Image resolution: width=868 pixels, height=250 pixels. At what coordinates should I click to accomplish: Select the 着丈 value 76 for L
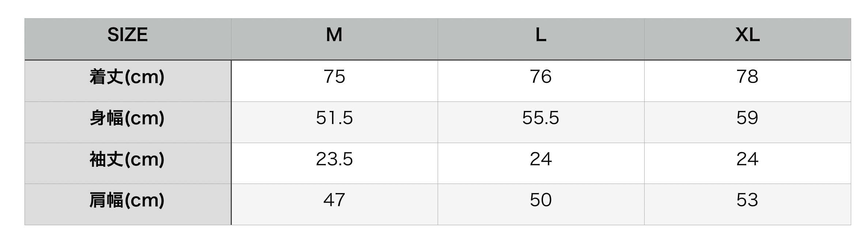tap(541, 77)
